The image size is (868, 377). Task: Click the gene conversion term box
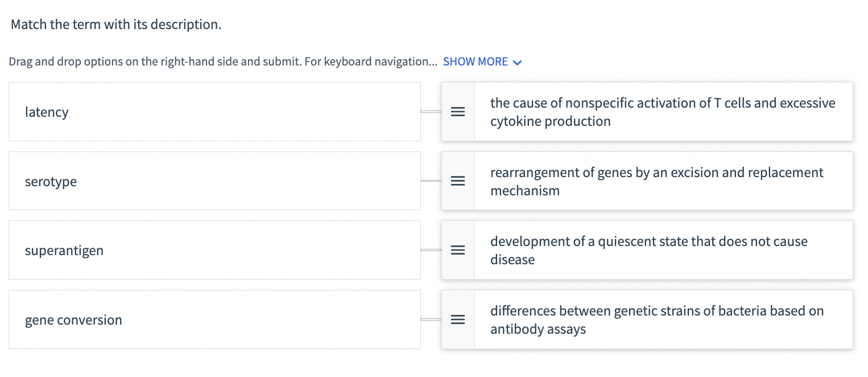pos(214,319)
